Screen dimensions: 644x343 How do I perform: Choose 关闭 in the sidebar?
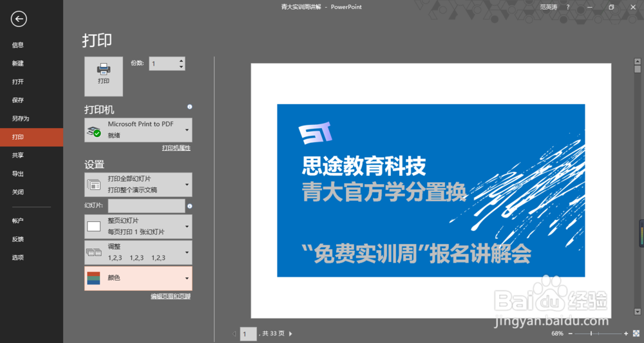point(17,192)
